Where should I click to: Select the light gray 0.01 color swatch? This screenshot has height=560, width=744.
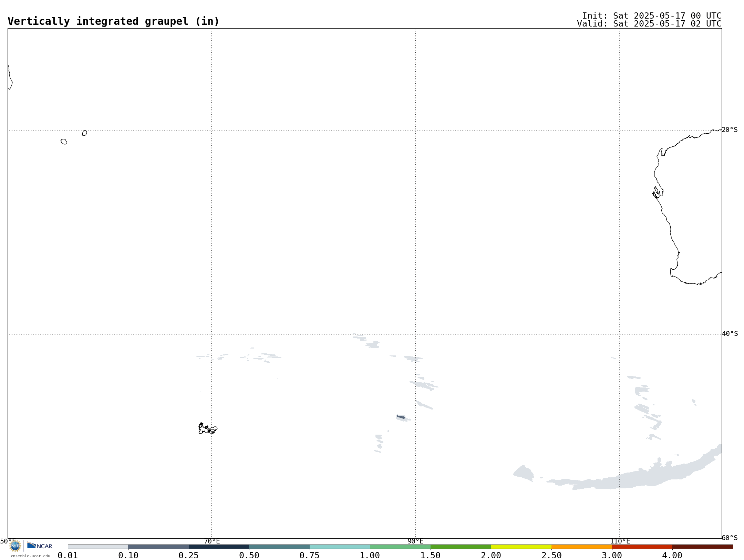point(98,547)
